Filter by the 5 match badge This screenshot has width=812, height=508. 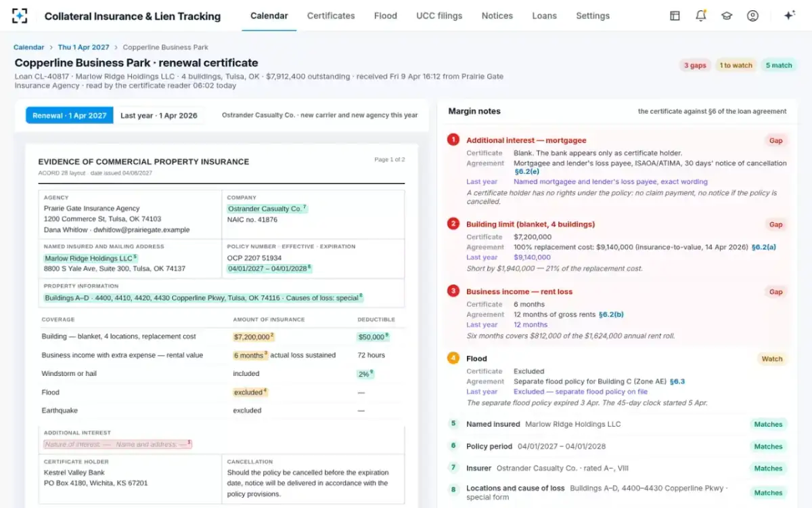779,66
